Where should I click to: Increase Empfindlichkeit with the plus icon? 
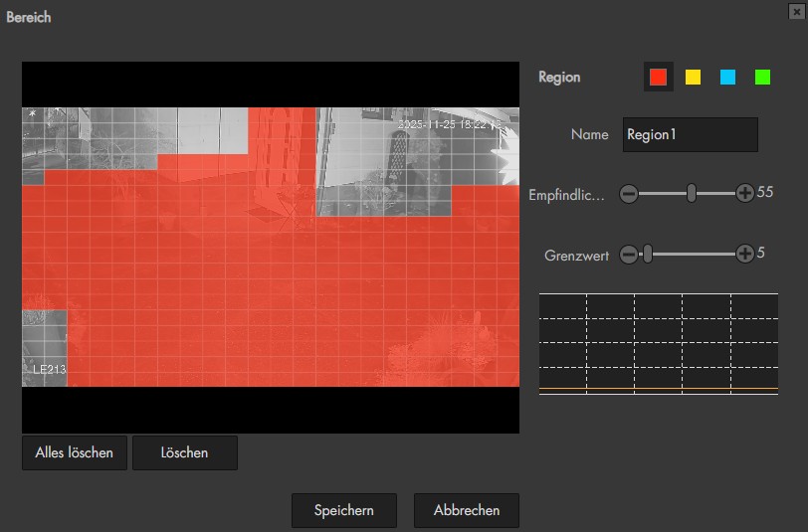[x=744, y=194]
